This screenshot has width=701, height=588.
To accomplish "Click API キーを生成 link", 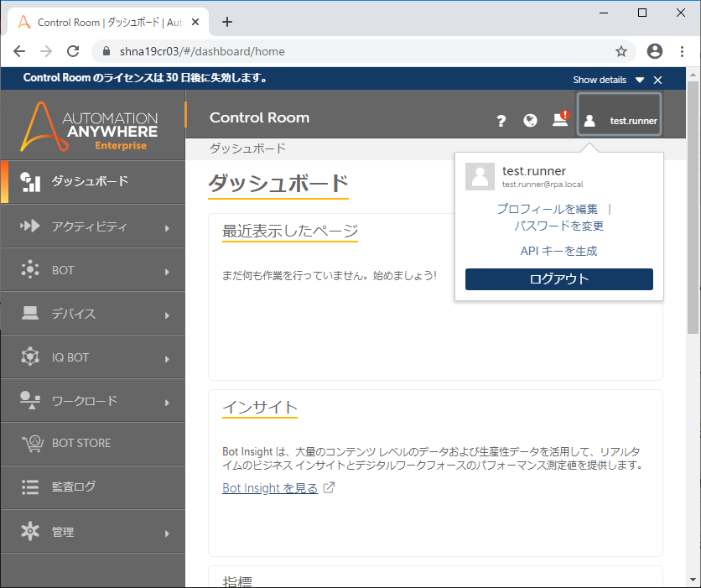I will [558, 251].
